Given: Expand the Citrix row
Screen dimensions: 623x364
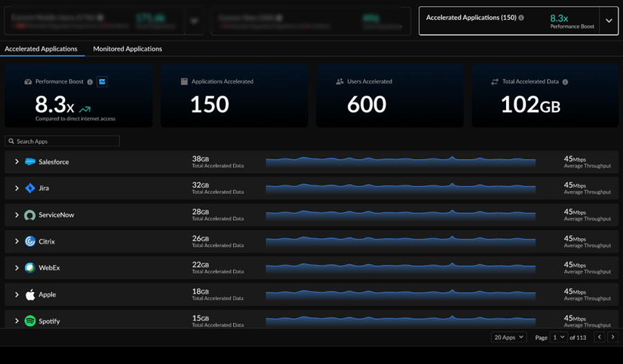Looking at the screenshot, I should [17, 242].
